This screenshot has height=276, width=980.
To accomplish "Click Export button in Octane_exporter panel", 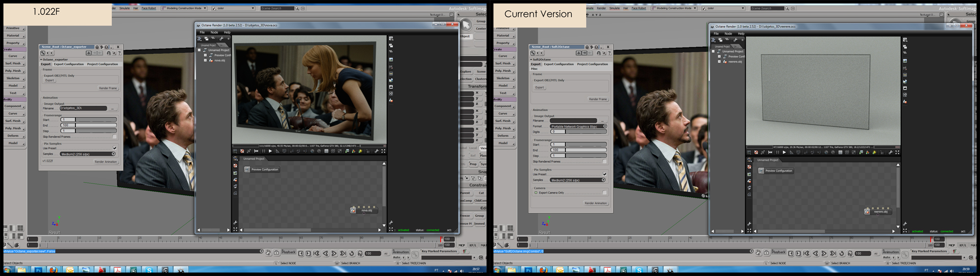I will click(49, 80).
